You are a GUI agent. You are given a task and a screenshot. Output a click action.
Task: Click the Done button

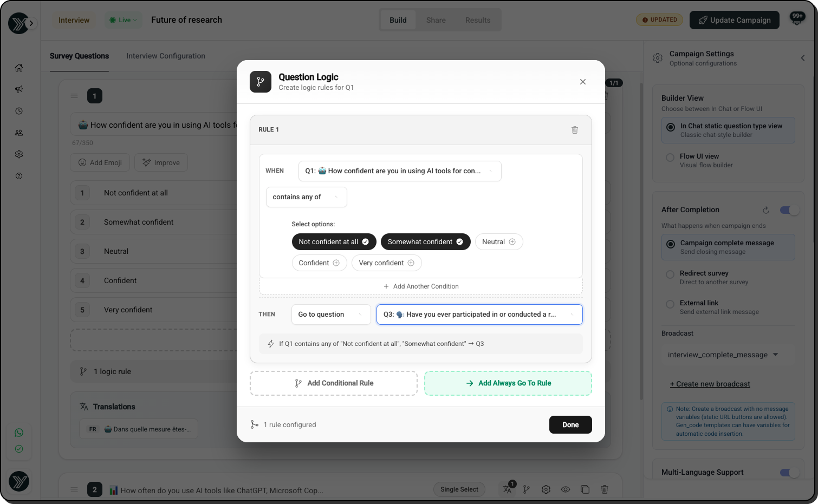click(570, 425)
